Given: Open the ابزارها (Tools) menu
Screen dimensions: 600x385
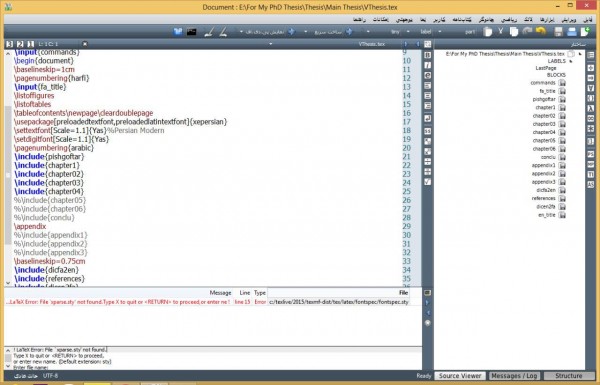Looking at the screenshot, I should tap(547, 20).
